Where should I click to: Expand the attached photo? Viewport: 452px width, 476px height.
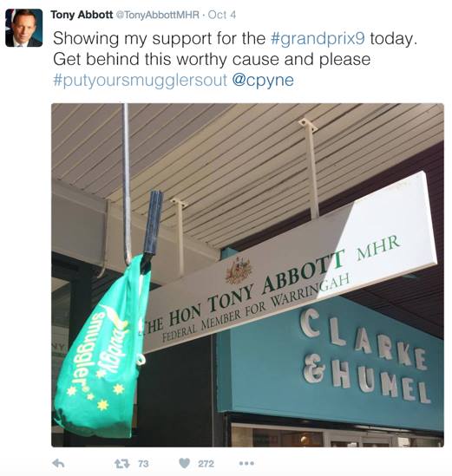[x=247, y=275]
